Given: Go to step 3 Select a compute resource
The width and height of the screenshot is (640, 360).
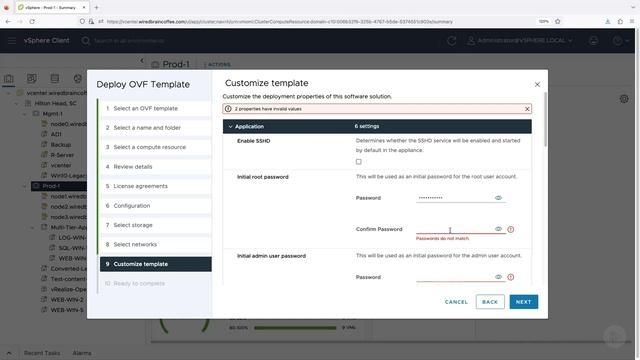Looking at the screenshot, I should pos(156,147).
